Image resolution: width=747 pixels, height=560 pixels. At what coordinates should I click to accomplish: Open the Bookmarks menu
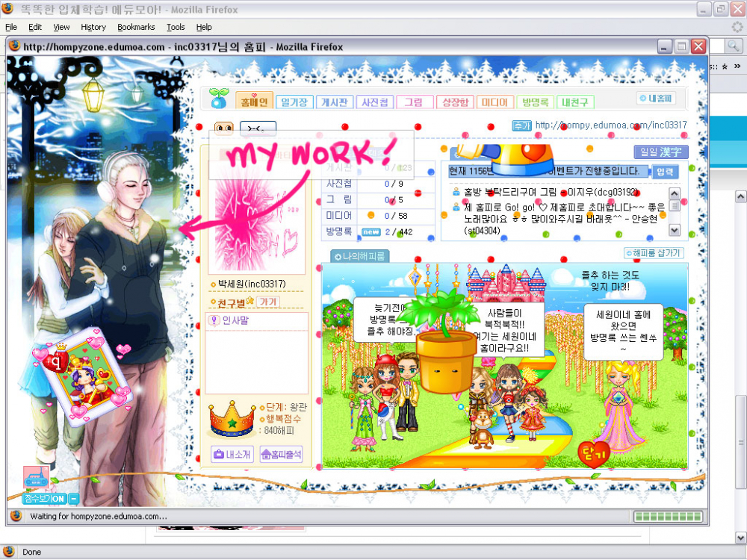click(136, 27)
